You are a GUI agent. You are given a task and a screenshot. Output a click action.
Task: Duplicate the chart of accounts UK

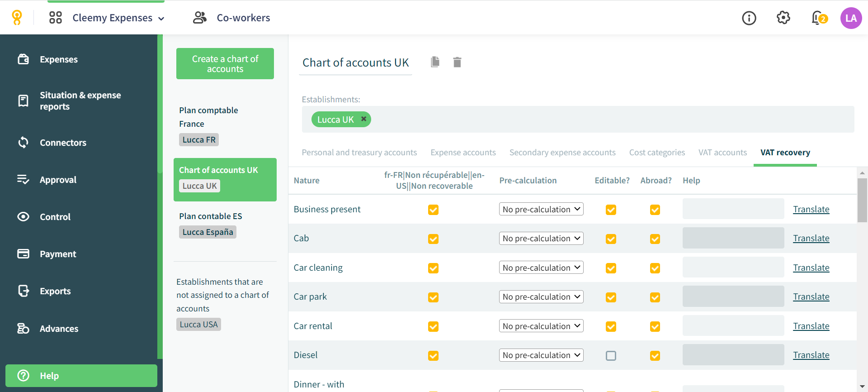point(435,62)
